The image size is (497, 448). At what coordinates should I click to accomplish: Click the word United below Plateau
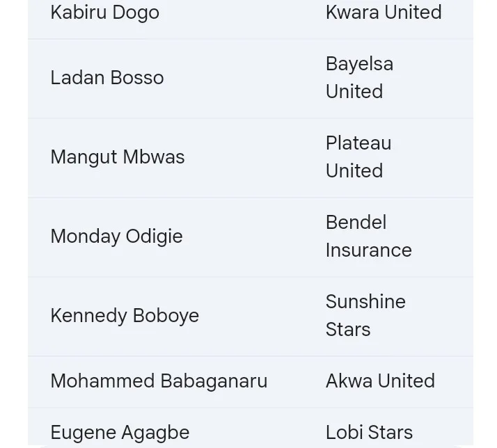[354, 171]
